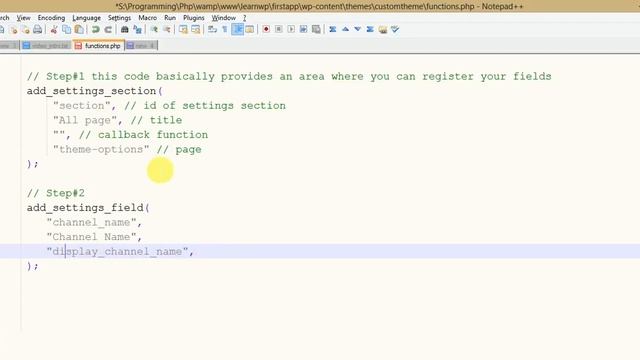The image size is (640, 360).
Task: Click the icon right of indent guide
Action: (249, 29)
